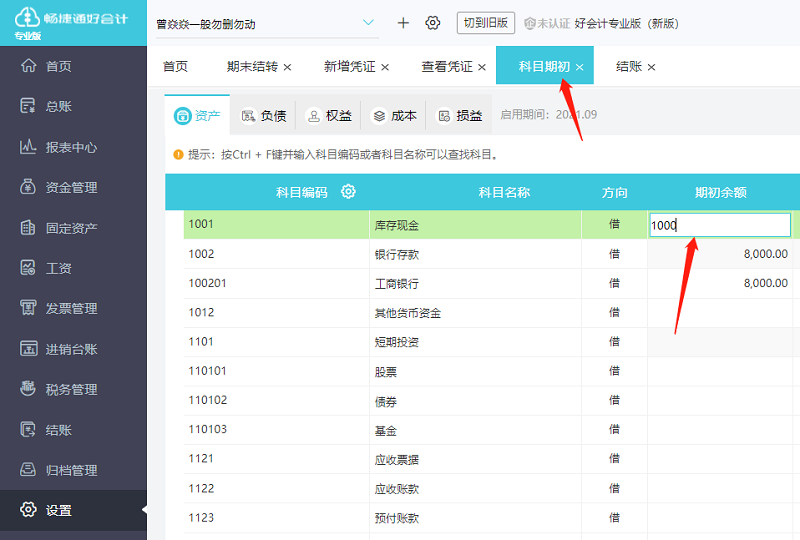This screenshot has width=800, height=540.
Task: Open 税务管理 in sidebar
Action: [x=73, y=389]
